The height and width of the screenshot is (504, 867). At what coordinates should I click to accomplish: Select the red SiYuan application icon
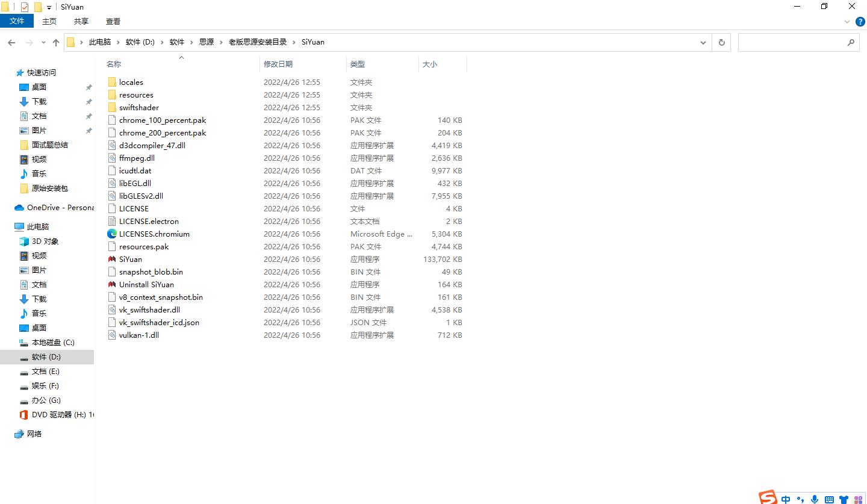[x=111, y=259]
